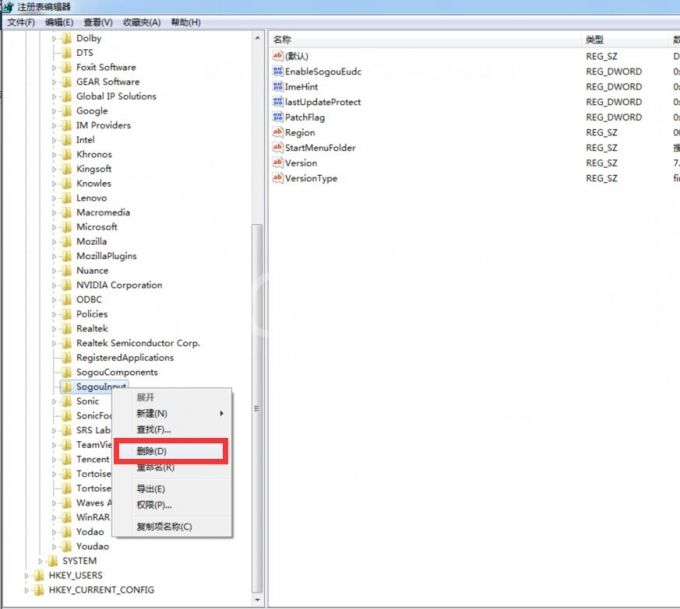Click the Region string value icon

[278, 132]
